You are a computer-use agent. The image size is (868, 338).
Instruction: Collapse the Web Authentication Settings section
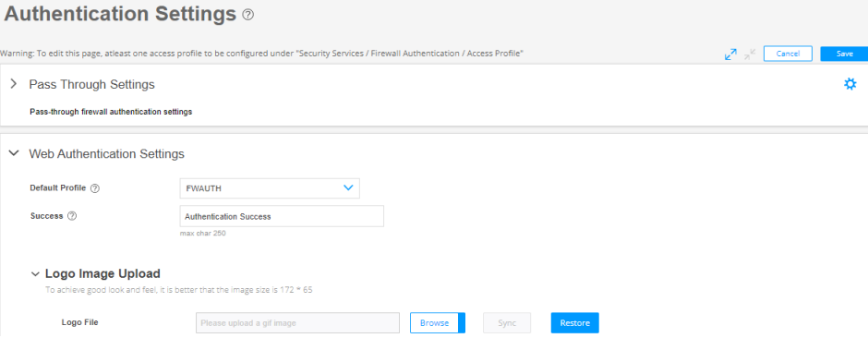coord(14,154)
